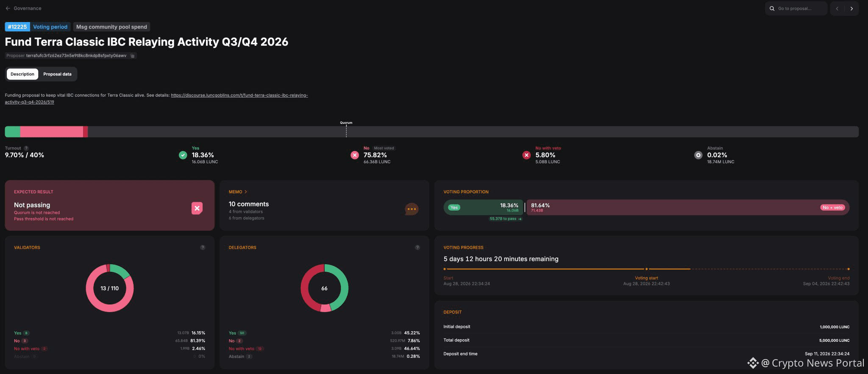Viewport: 868px width, 374px height.
Task: Click the 10 comments text
Action: (x=249, y=204)
